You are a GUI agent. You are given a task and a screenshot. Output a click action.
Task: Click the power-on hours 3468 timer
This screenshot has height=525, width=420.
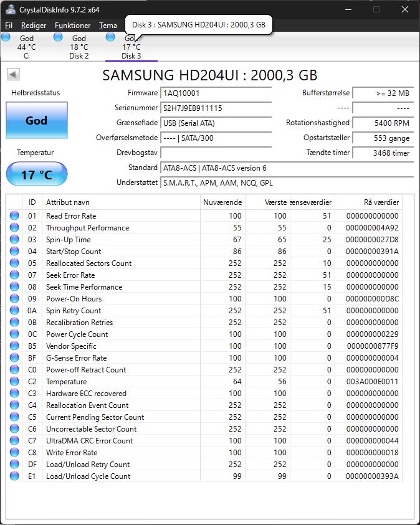coord(383,153)
